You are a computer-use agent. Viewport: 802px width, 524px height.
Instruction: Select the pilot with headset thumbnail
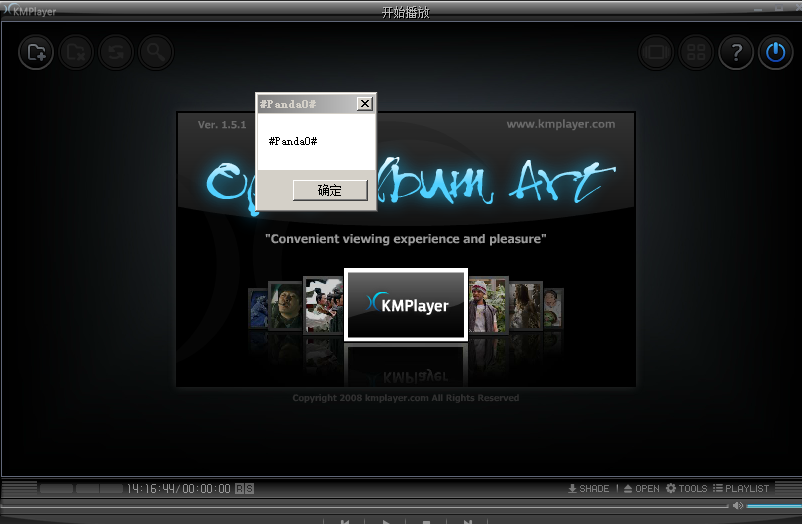click(x=285, y=306)
